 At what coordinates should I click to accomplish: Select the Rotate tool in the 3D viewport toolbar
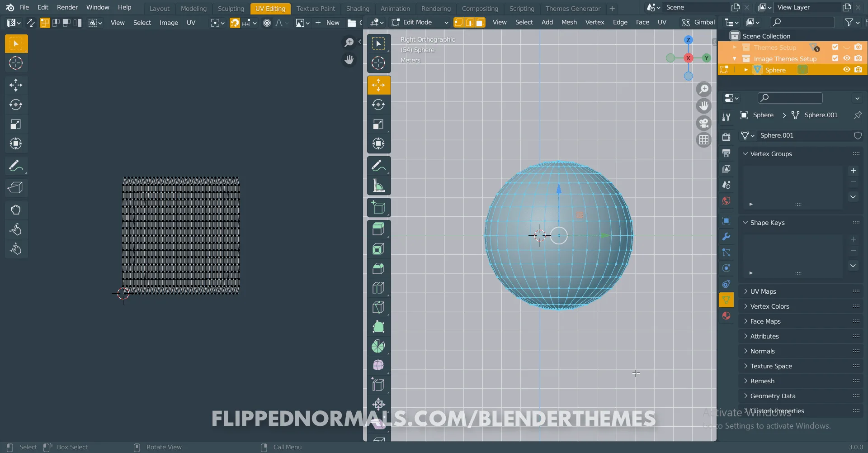point(379,105)
